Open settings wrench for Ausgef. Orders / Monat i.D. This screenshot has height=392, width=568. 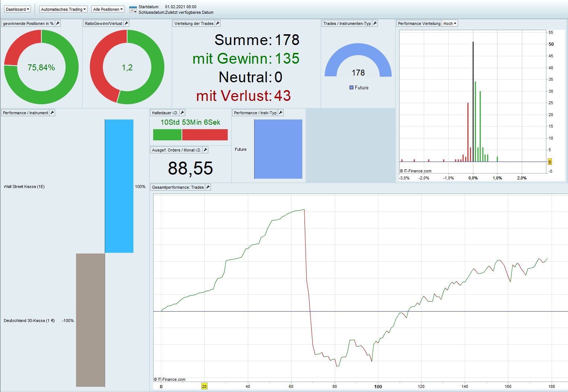point(205,150)
